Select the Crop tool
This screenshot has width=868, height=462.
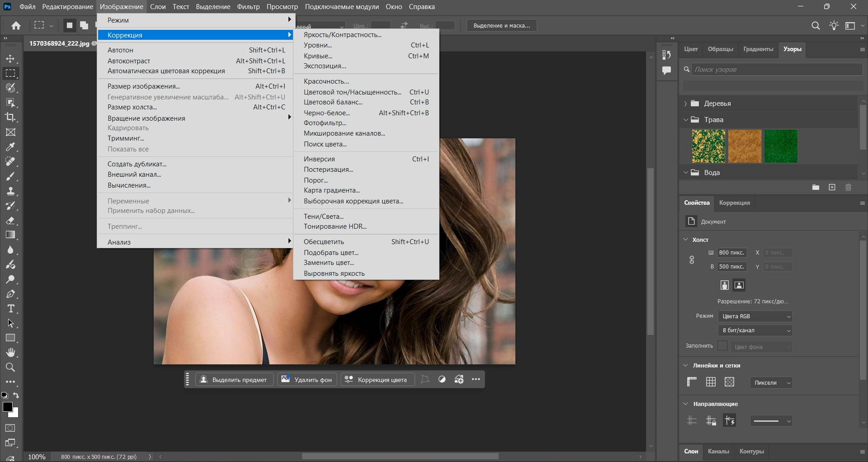[10, 117]
